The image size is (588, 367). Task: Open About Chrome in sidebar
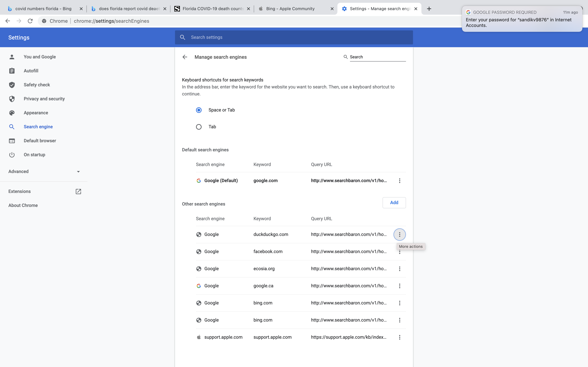pyautogui.click(x=23, y=205)
